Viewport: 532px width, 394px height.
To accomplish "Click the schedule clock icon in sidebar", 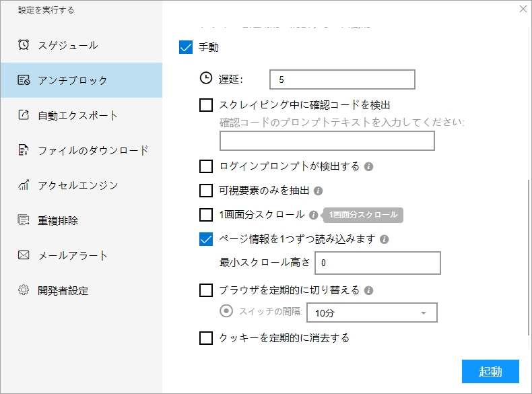I will 24,45.
